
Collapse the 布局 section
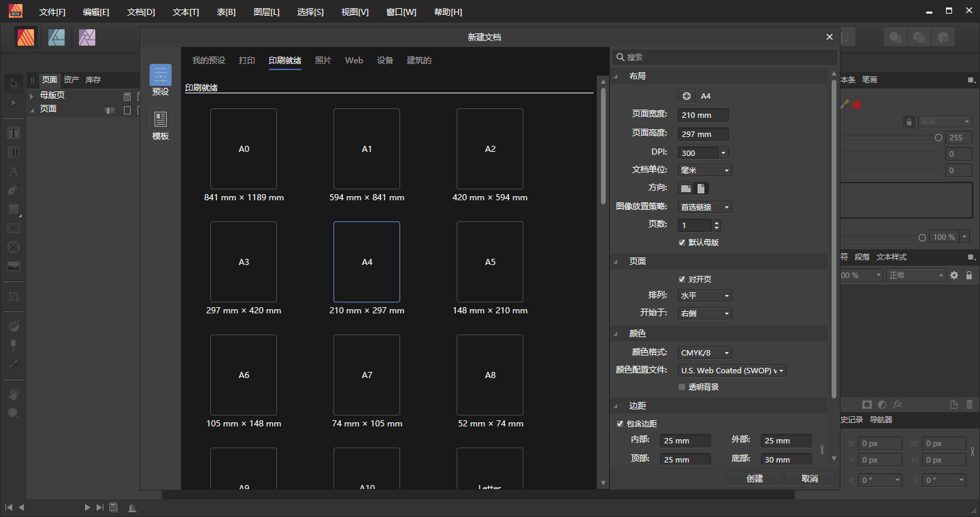[x=617, y=76]
